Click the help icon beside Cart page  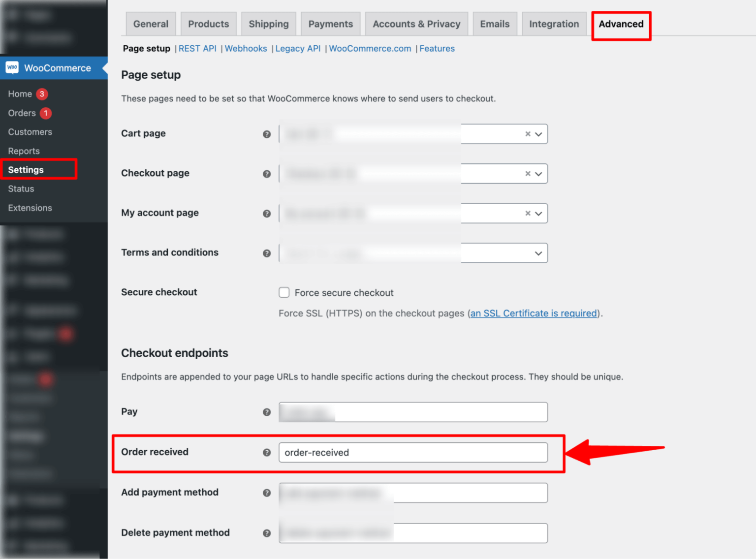[267, 134]
